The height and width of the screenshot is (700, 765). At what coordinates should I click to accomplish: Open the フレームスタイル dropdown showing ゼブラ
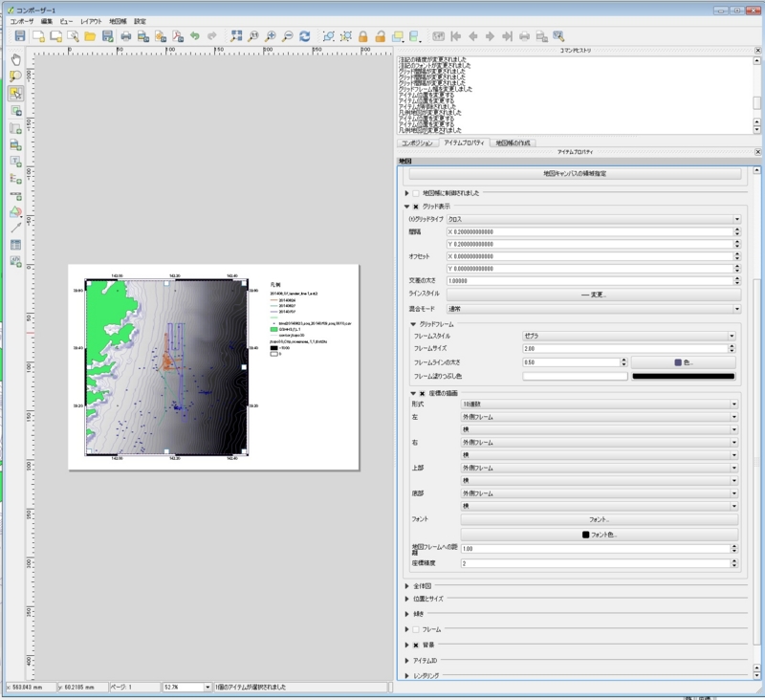tap(629, 336)
